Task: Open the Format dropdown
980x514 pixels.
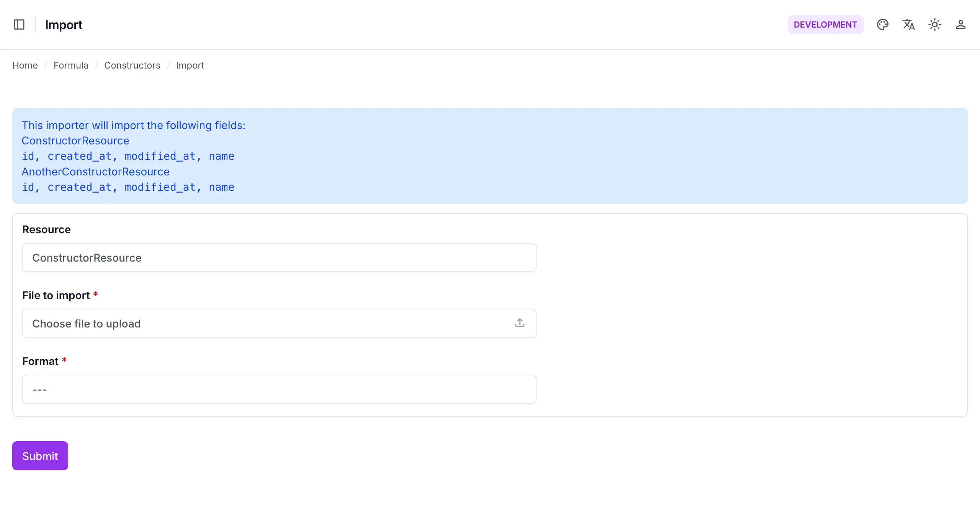Action: click(x=279, y=389)
